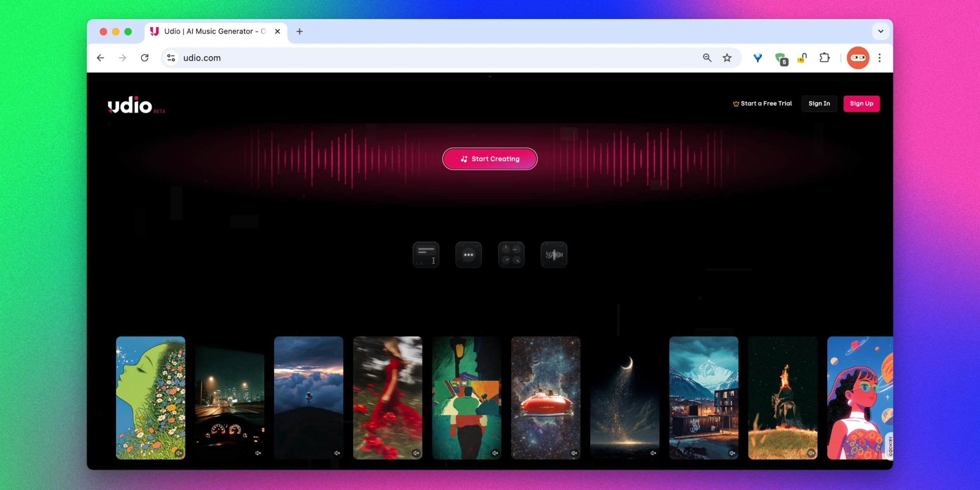
Task: Open the site settings control in address bar
Action: 171,57
